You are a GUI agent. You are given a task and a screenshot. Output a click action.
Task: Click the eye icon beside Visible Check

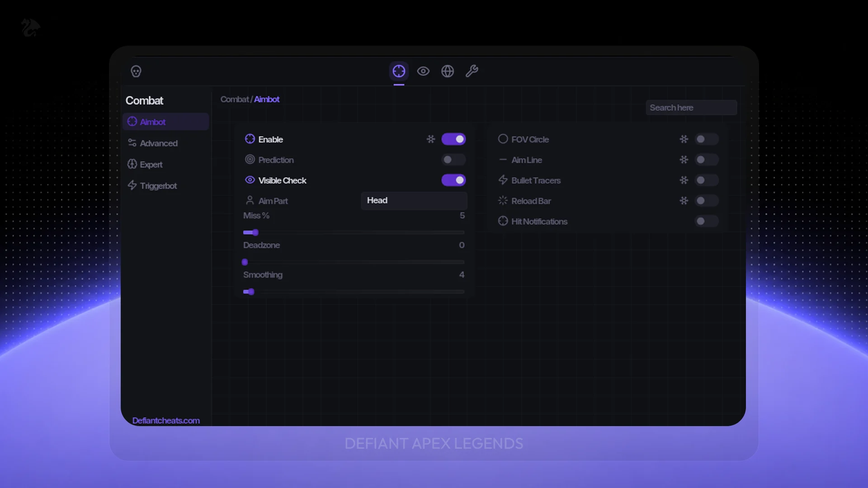[250, 180]
